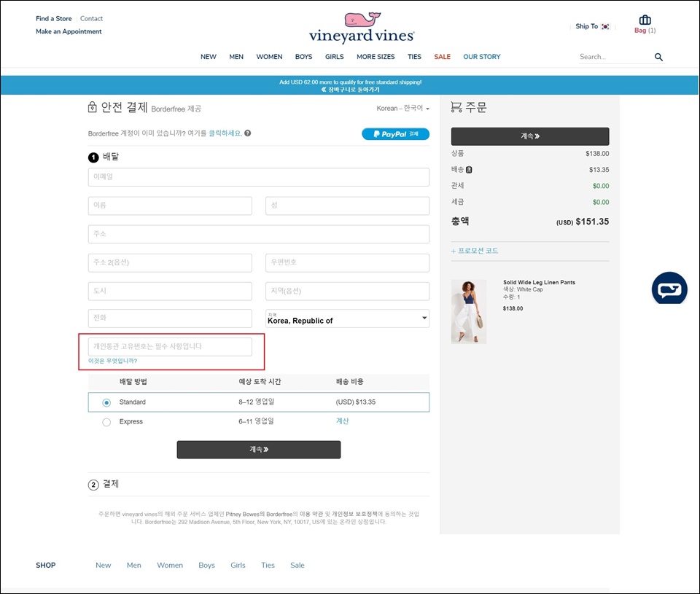
Task: Click the Find a Store link
Action: tap(53, 18)
